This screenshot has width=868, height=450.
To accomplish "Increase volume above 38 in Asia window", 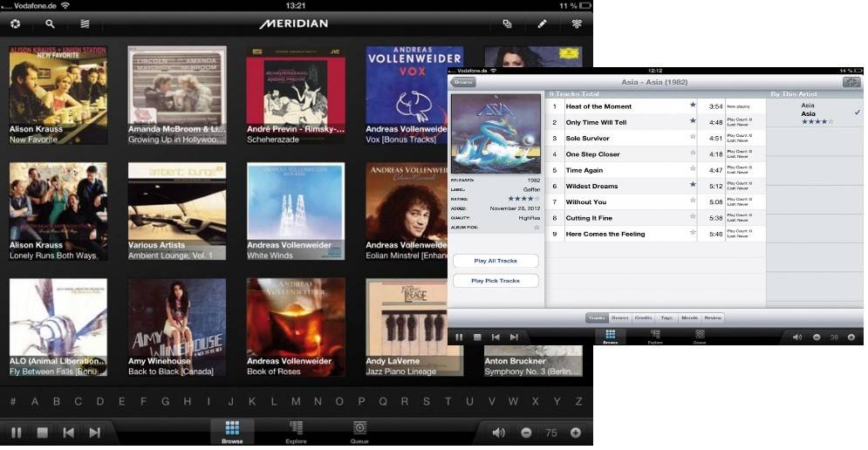I will (851, 337).
